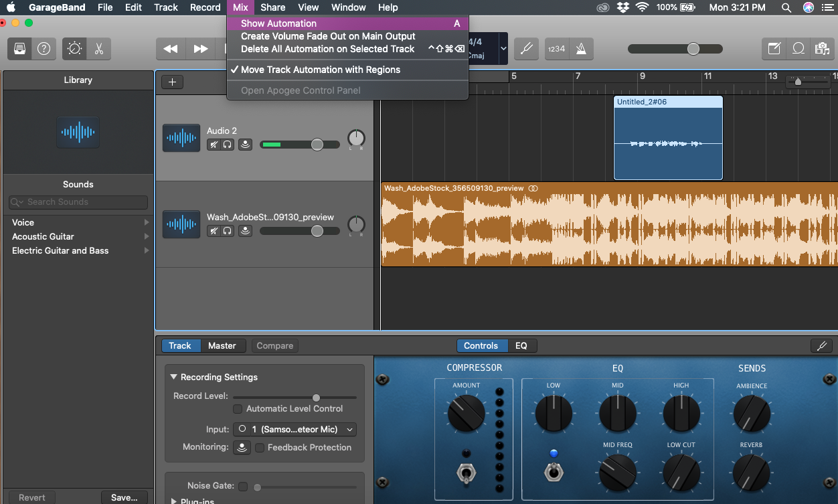The height and width of the screenshot is (504, 838).
Task: Click the Compare button
Action: point(275,346)
